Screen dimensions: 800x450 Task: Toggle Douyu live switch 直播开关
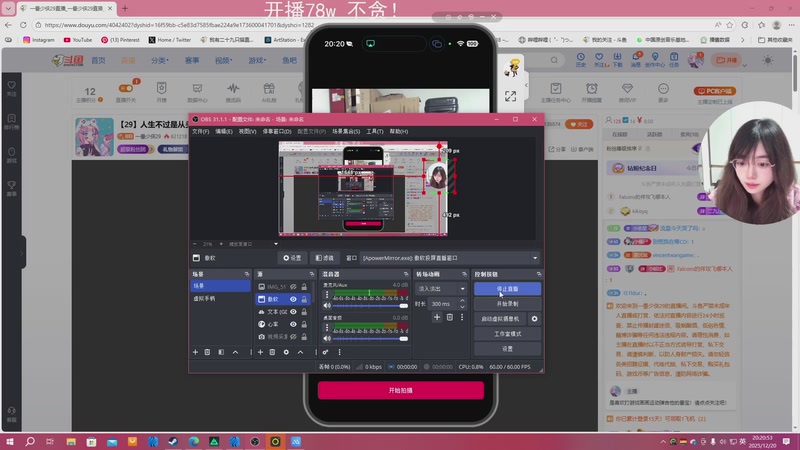(x=126, y=89)
